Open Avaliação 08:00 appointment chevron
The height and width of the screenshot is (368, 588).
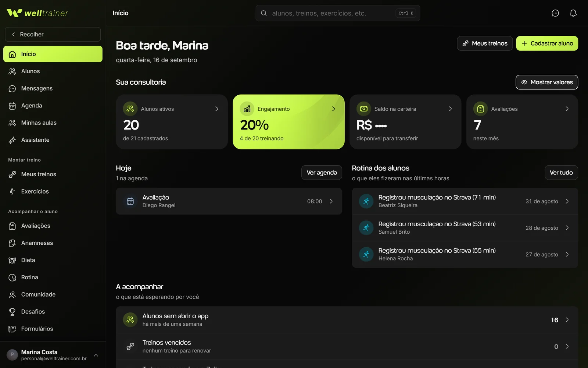click(331, 201)
